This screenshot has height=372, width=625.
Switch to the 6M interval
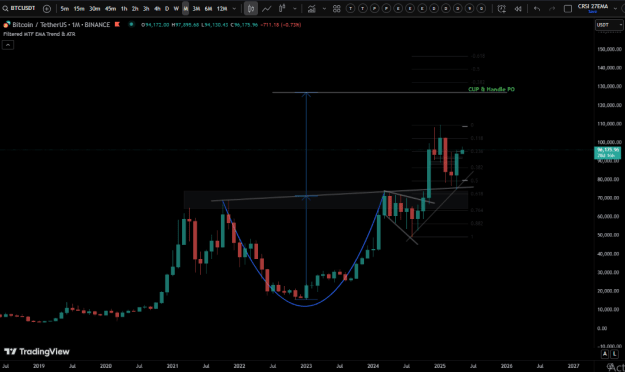click(x=208, y=8)
